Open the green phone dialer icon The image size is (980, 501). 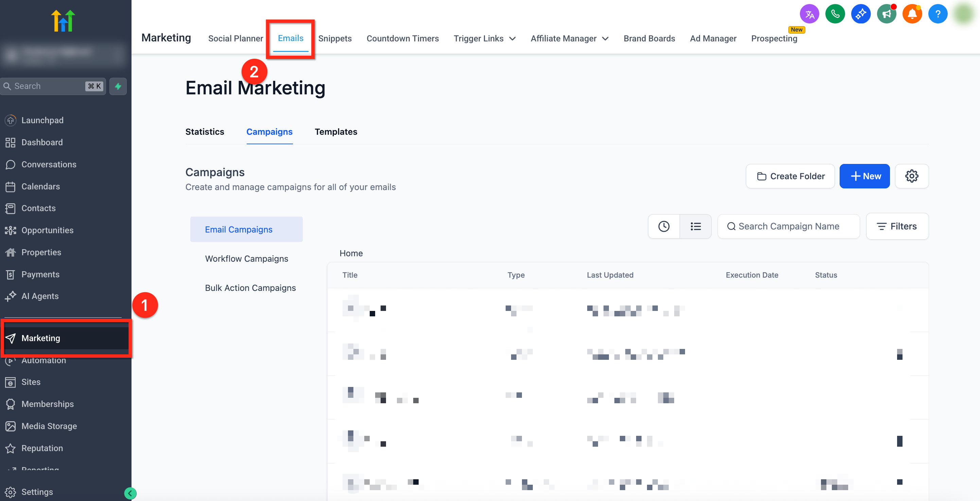tap(835, 14)
